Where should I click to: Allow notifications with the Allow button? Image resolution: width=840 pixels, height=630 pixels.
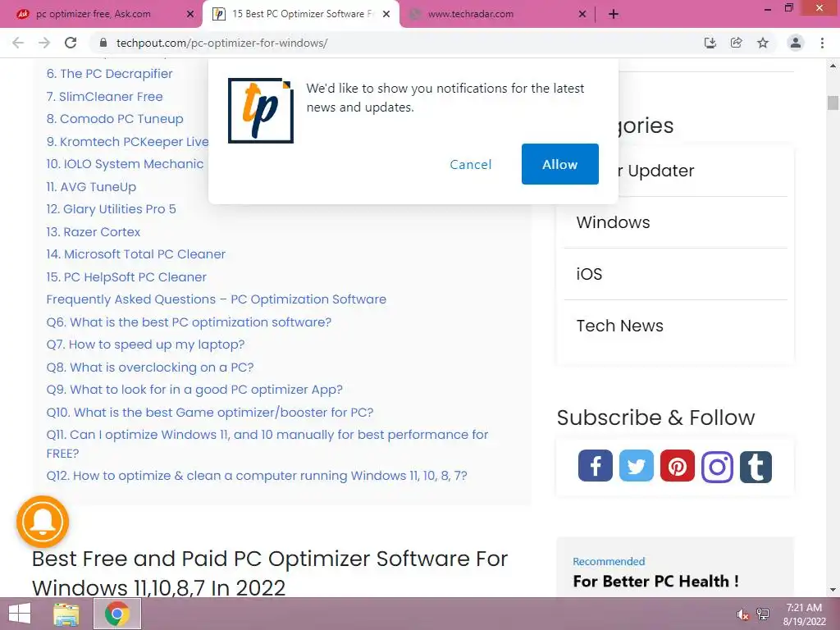coord(559,164)
